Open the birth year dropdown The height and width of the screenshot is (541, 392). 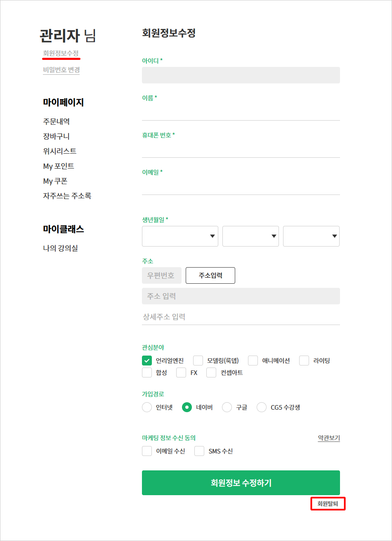(x=180, y=236)
